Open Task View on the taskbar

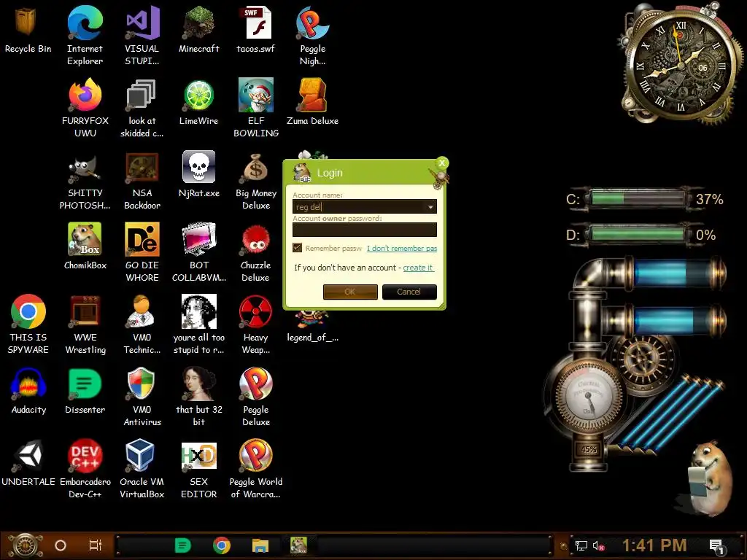(96, 545)
